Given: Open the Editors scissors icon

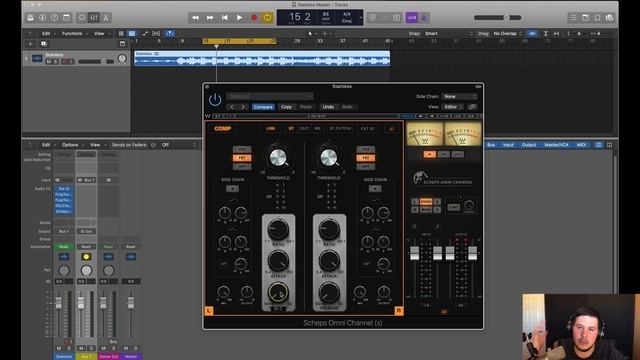Looking at the screenshot, I should coord(106,18).
